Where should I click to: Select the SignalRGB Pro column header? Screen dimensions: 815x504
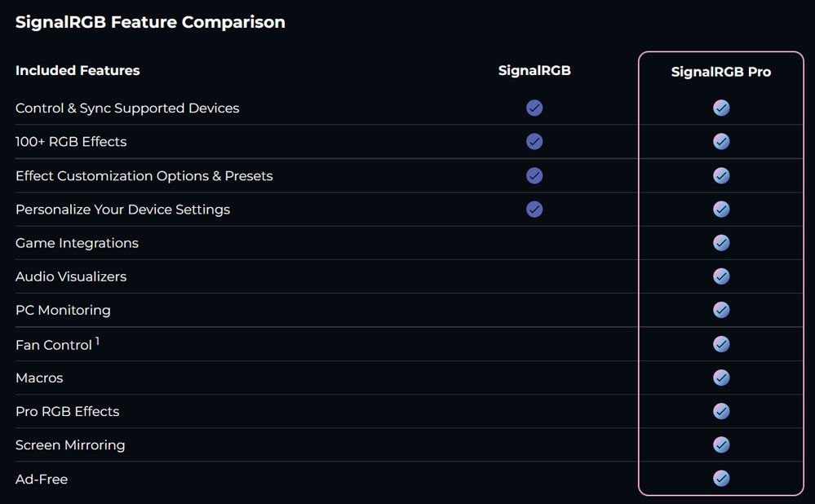pos(721,72)
